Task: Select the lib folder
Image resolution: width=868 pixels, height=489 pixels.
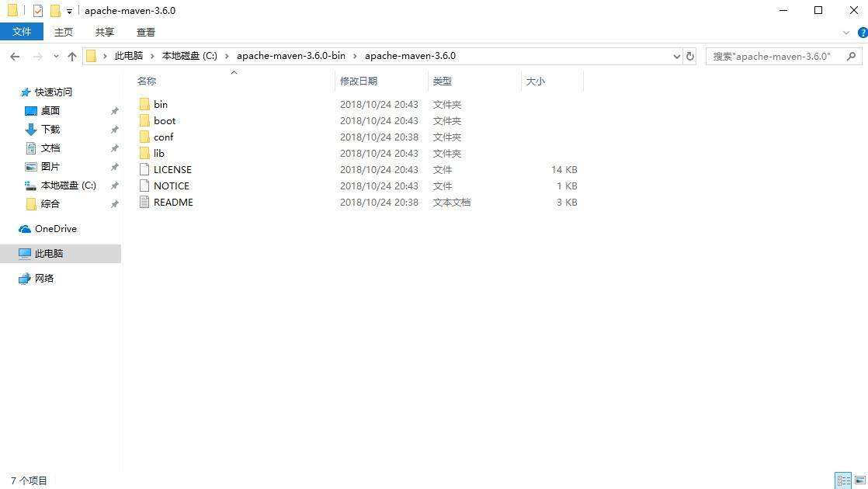Action: pos(159,153)
